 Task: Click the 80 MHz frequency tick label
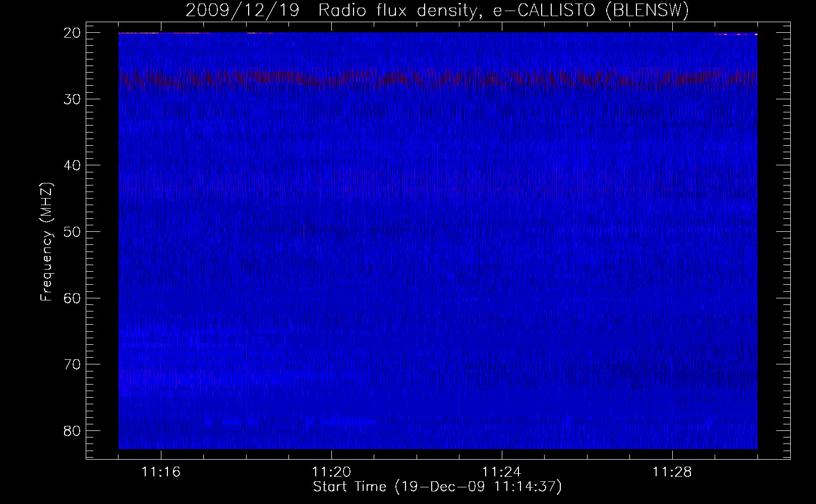[73, 430]
